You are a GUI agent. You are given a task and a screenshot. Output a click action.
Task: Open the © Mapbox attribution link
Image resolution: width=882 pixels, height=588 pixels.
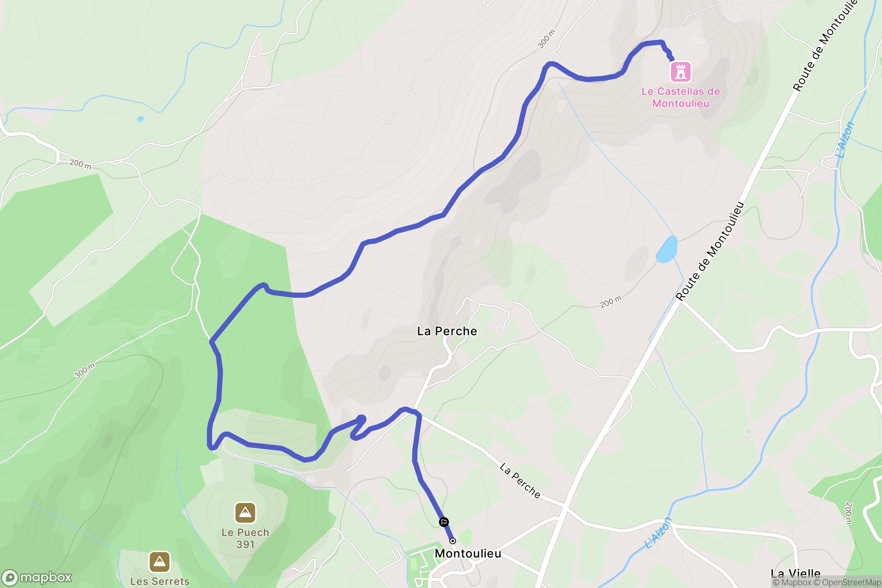[x=792, y=583]
